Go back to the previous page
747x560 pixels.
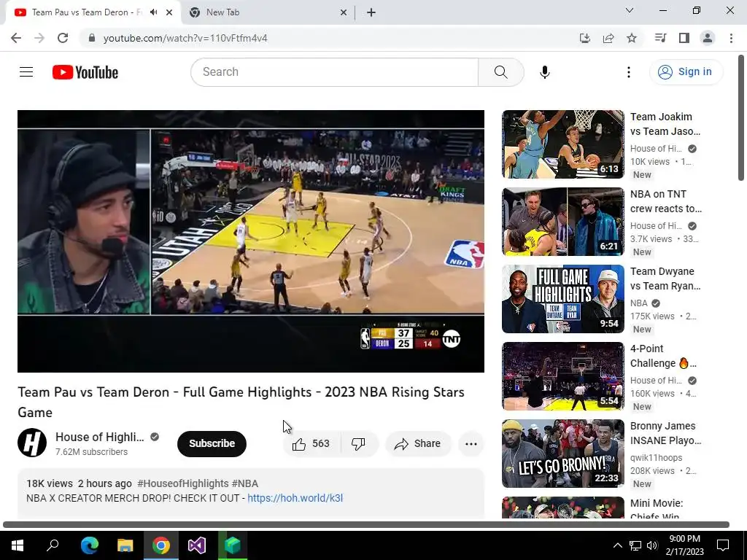coord(16,38)
